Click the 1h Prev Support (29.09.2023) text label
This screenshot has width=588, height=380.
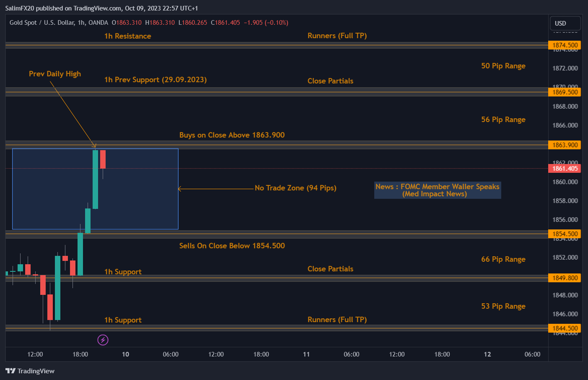(x=155, y=80)
